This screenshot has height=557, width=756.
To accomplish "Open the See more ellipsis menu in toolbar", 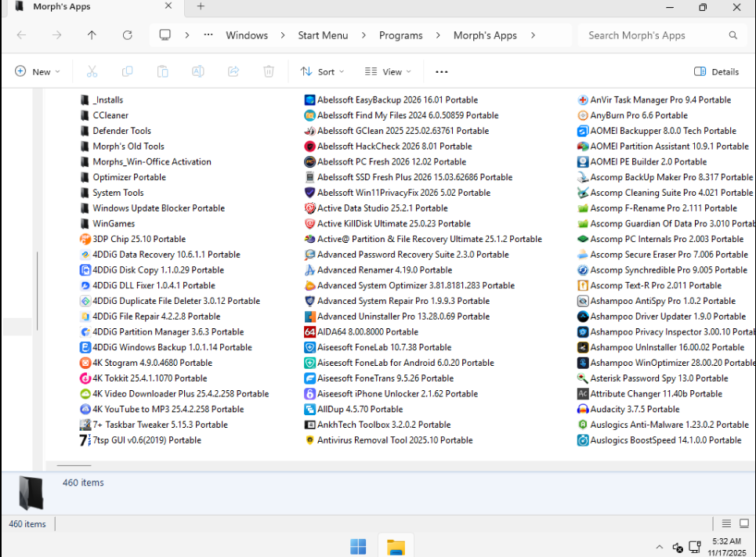I will pos(441,71).
